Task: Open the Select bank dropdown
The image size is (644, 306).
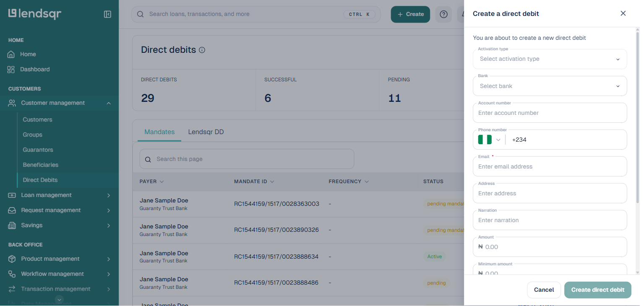Action: [x=550, y=86]
